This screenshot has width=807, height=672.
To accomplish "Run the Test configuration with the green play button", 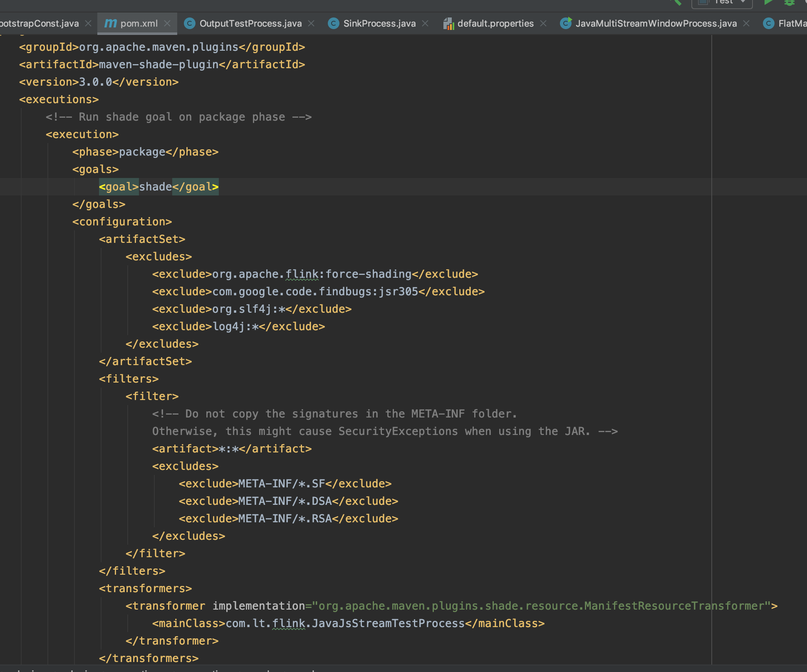I will (x=769, y=2).
